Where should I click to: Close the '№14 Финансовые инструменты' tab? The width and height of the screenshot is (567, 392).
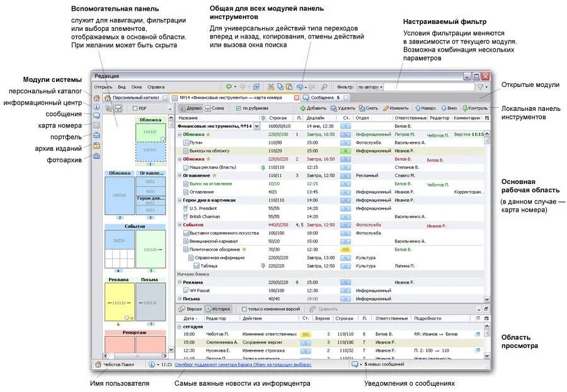297,98
